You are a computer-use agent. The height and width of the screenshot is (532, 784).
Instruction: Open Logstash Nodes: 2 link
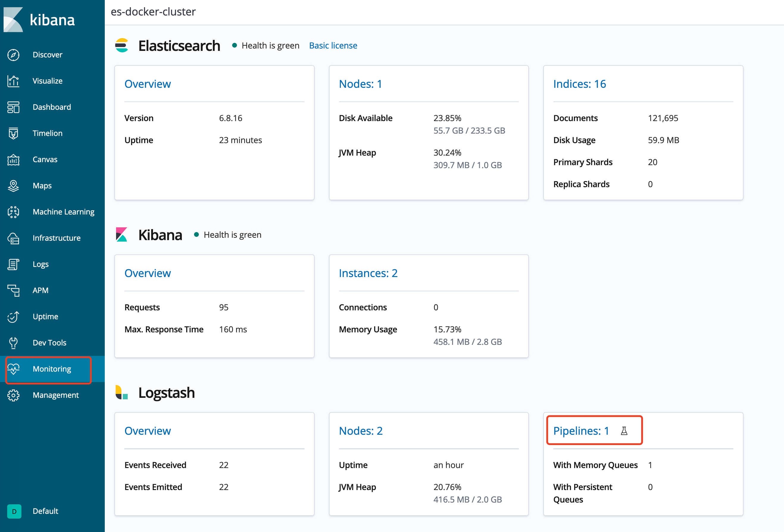[x=361, y=431]
